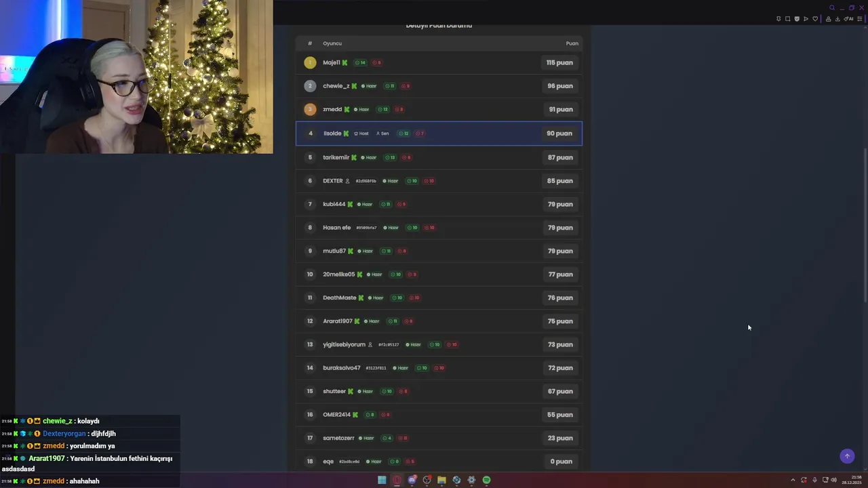Click player name DeathMaste

pos(339,298)
